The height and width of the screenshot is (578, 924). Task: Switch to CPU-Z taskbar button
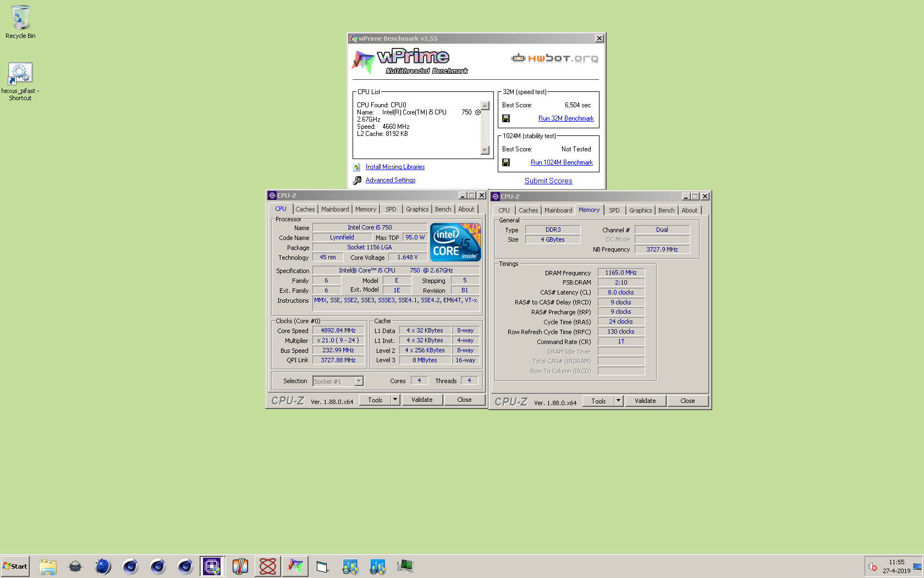tap(212, 566)
